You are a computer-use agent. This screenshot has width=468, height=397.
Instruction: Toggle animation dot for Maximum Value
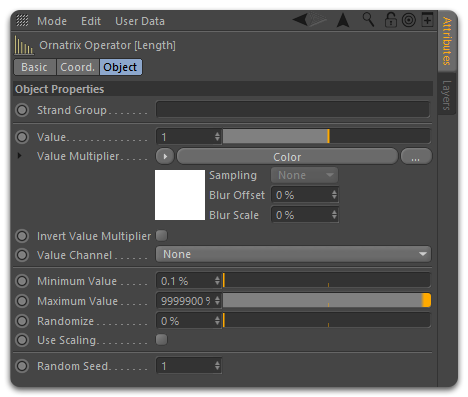(x=22, y=301)
